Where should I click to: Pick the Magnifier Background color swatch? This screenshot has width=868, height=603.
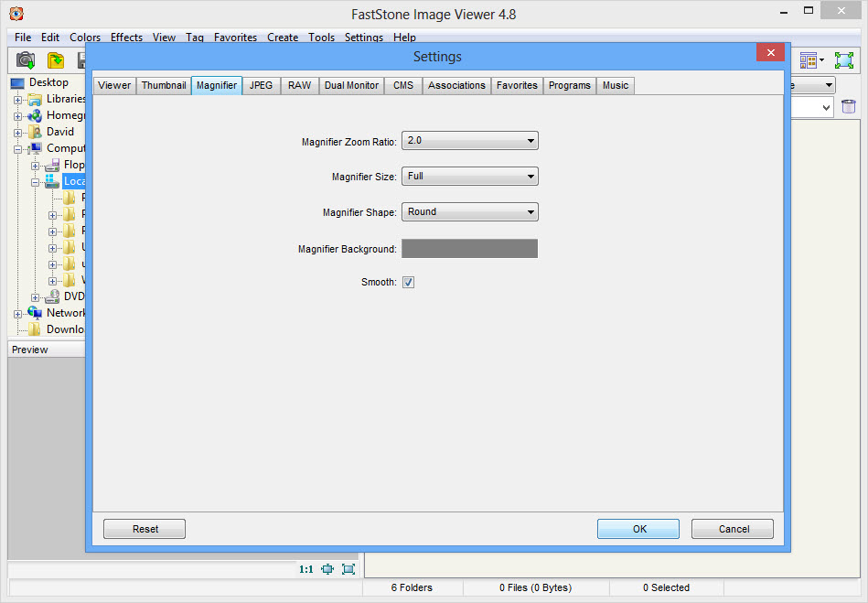469,249
